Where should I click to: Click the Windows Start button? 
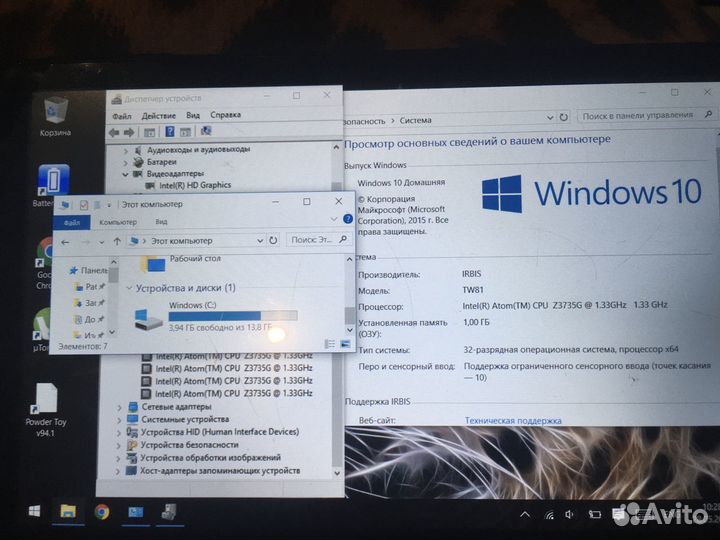(x=34, y=512)
